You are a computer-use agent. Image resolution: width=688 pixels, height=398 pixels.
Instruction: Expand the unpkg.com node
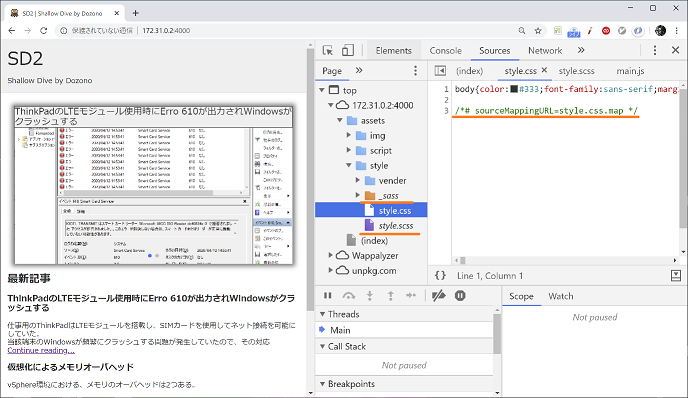click(331, 270)
